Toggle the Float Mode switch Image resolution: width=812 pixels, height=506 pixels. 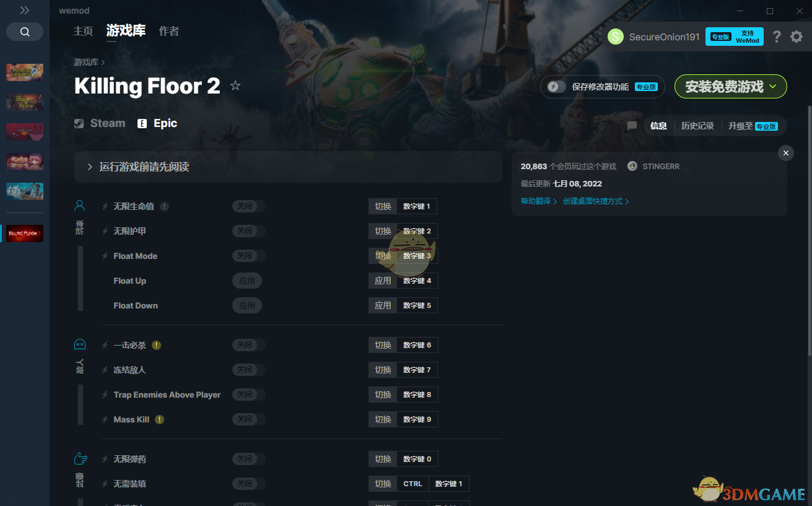click(249, 256)
